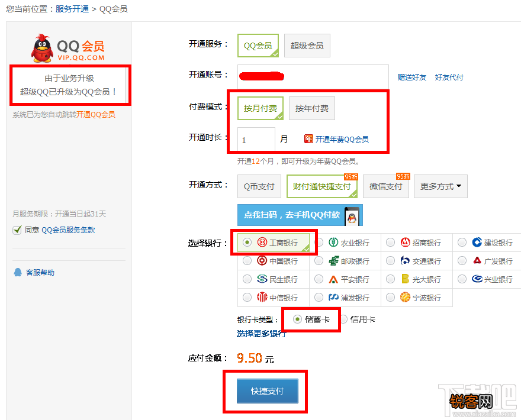Select the 招商银行 radio button

[390, 243]
